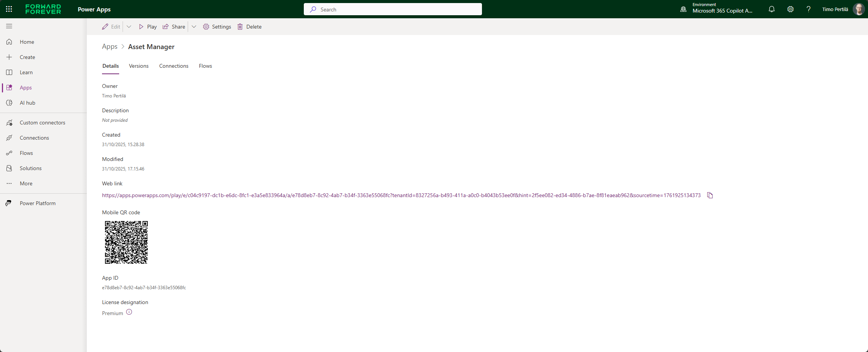Open the settings gear in header

tap(790, 9)
